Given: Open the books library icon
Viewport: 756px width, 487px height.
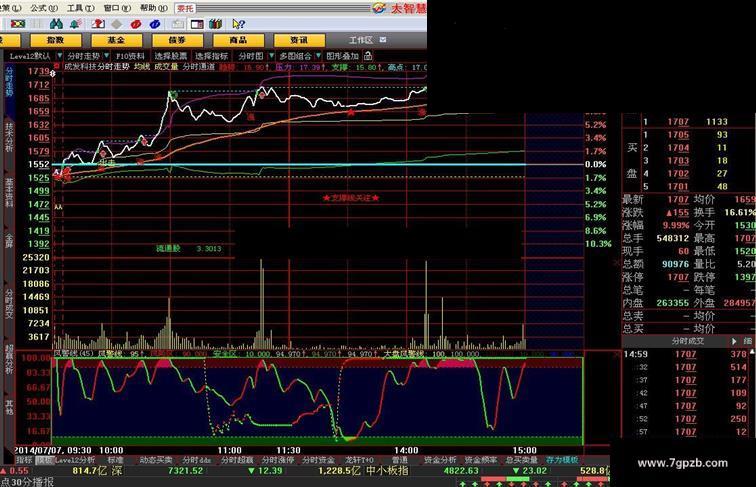Looking at the screenshot, I should click(x=216, y=24).
